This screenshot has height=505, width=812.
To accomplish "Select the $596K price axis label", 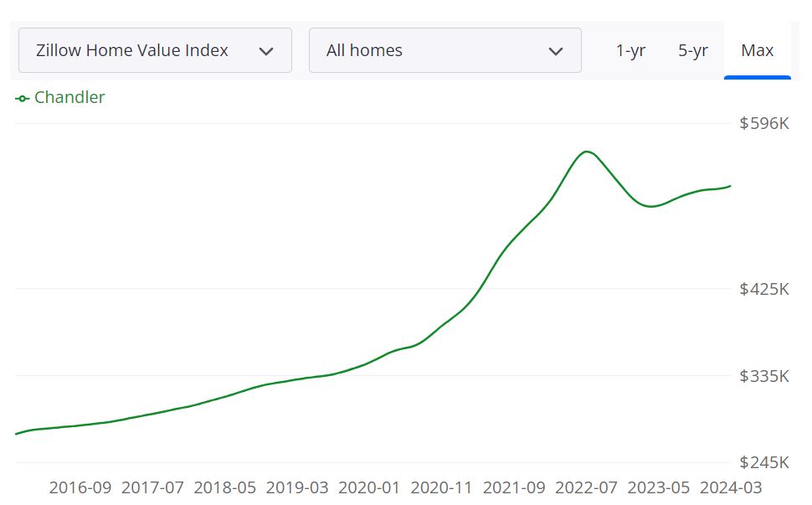I will 763,123.
